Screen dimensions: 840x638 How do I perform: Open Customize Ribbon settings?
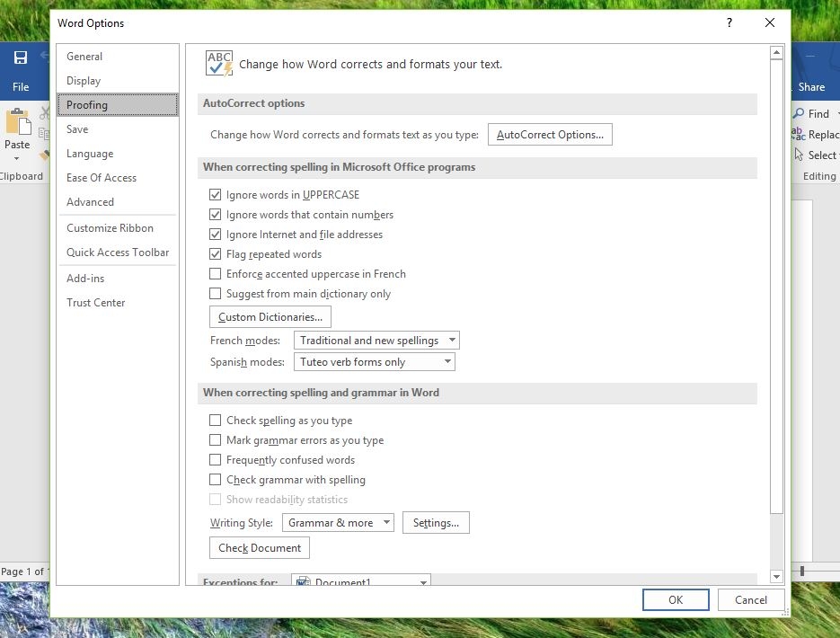tap(118, 227)
